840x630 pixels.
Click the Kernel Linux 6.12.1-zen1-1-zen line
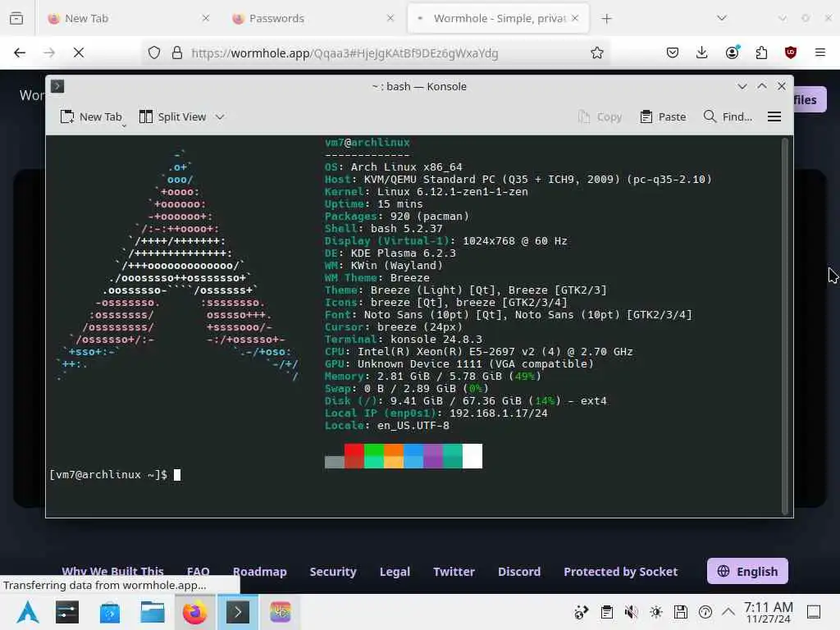426,191
